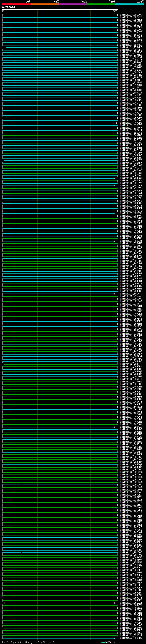Select the purple ~60% identity legend segment
The image size is (146, 644).
point(73,4)
